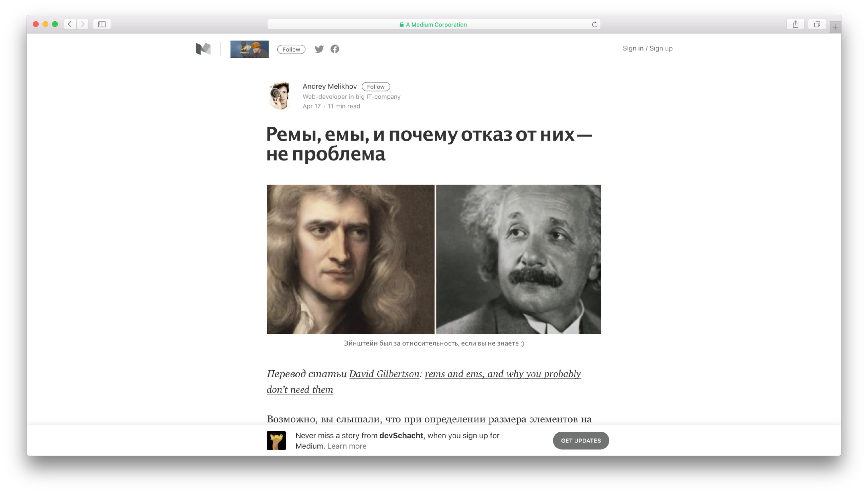
Task: Open Andrey Melikhov's avatar photo
Action: (x=280, y=96)
